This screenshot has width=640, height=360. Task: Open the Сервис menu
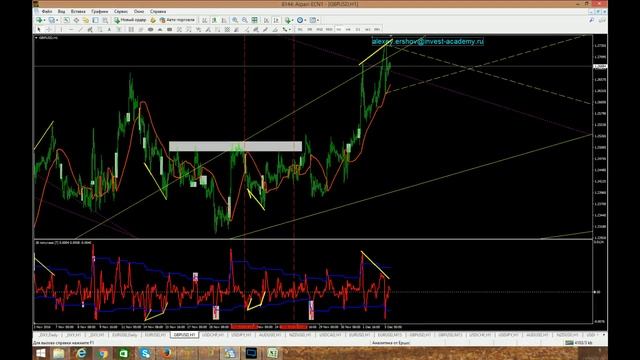121,11
